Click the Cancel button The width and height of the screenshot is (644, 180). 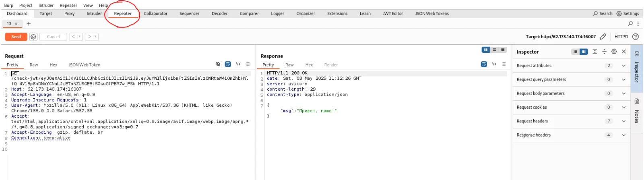point(53,37)
